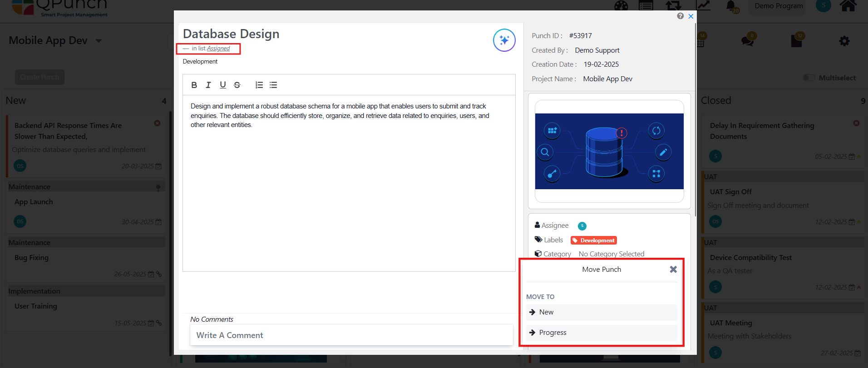Open the database illustration attachment thumbnail
The width and height of the screenshot is (868, 368).
click(x=609, y=151)
